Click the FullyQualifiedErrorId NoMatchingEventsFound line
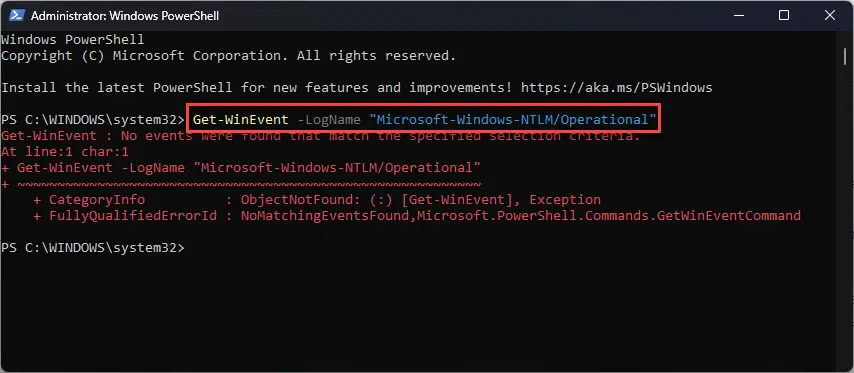Screen dimensions: 854x373 (417, 216)
